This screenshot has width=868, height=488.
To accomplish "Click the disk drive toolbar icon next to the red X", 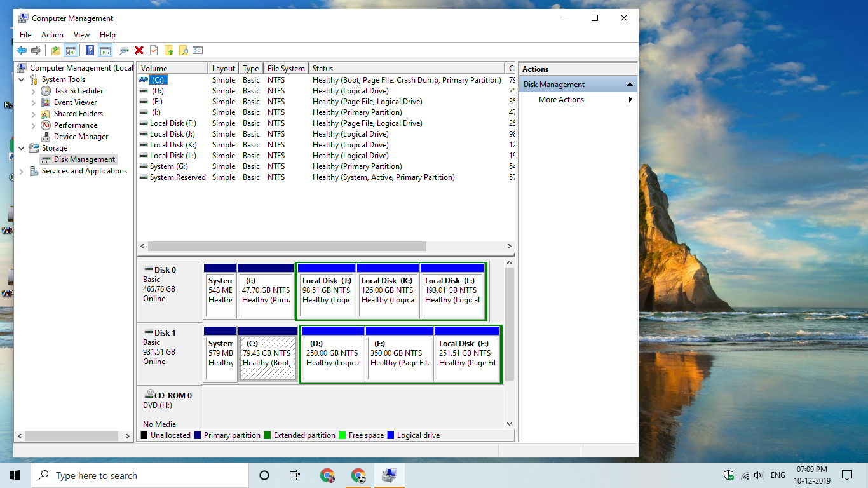I will click(x=124, y=50).
